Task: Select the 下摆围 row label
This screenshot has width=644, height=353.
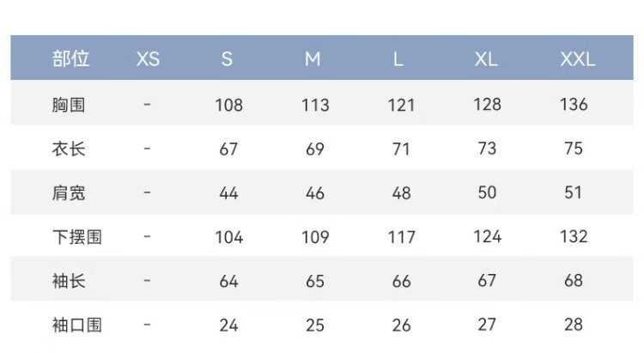Action: [76, 236]
